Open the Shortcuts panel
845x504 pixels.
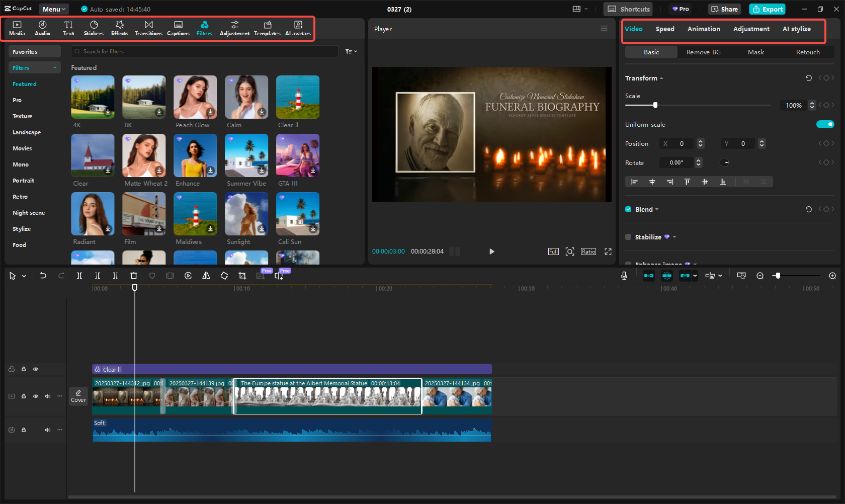pos(628,9)
